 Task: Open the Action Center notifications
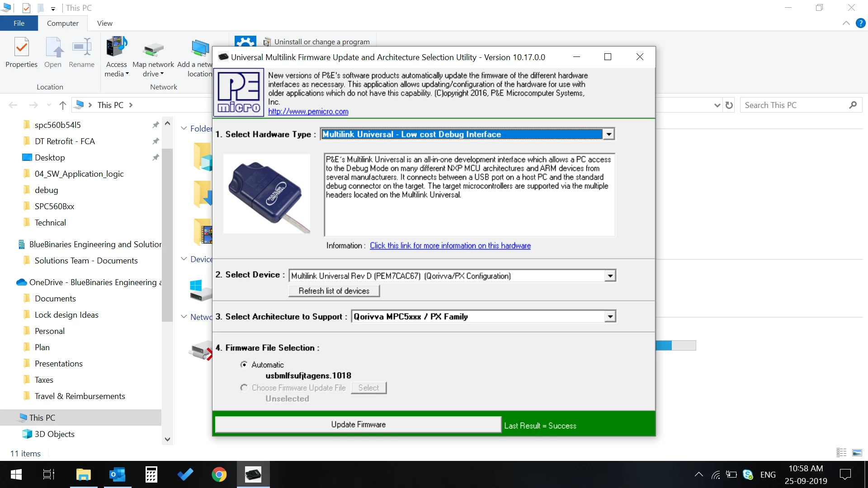click(x=845, y=474)
